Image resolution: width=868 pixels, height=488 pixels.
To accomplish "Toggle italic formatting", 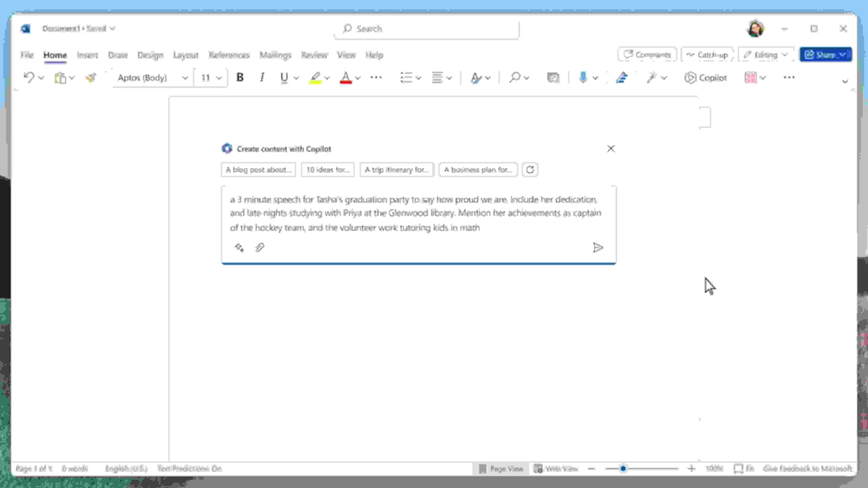I will tap(262, 77).
